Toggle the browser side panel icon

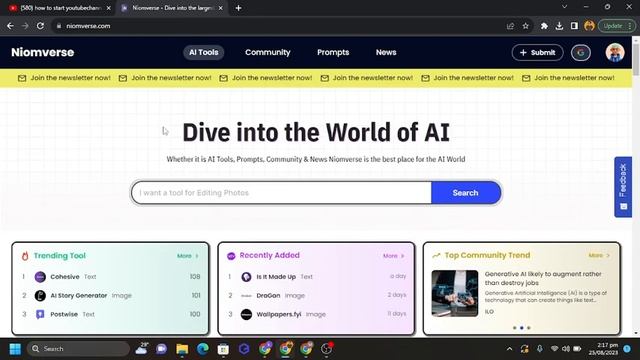tap(574, 26)
